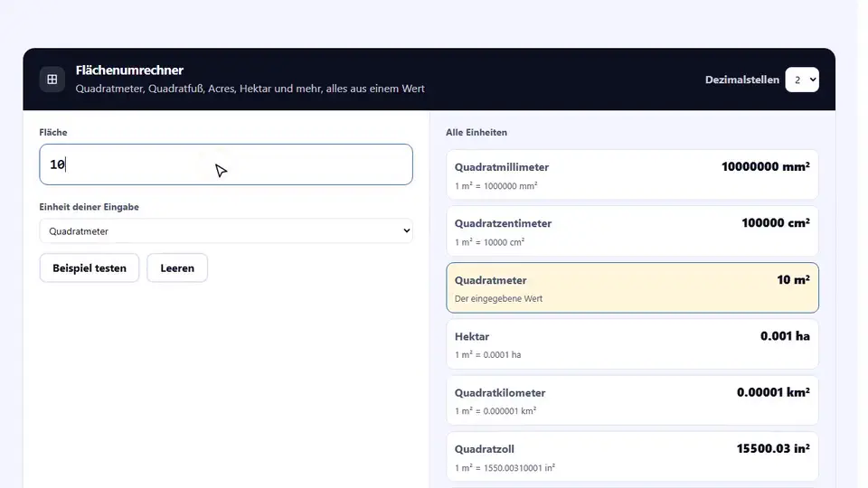The height and width of the screenshot is (488, 868).
Task: Click the subtitle about Quadratmeter, Quadratfuß, Acres
Action: coord(250,89)
